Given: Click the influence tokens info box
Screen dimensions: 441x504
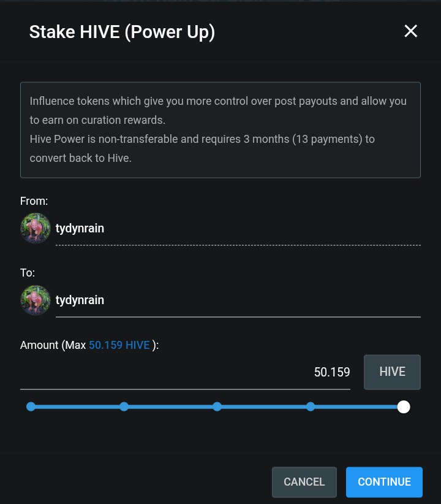Looking at the screenshot, I should (x=221, y=129).
